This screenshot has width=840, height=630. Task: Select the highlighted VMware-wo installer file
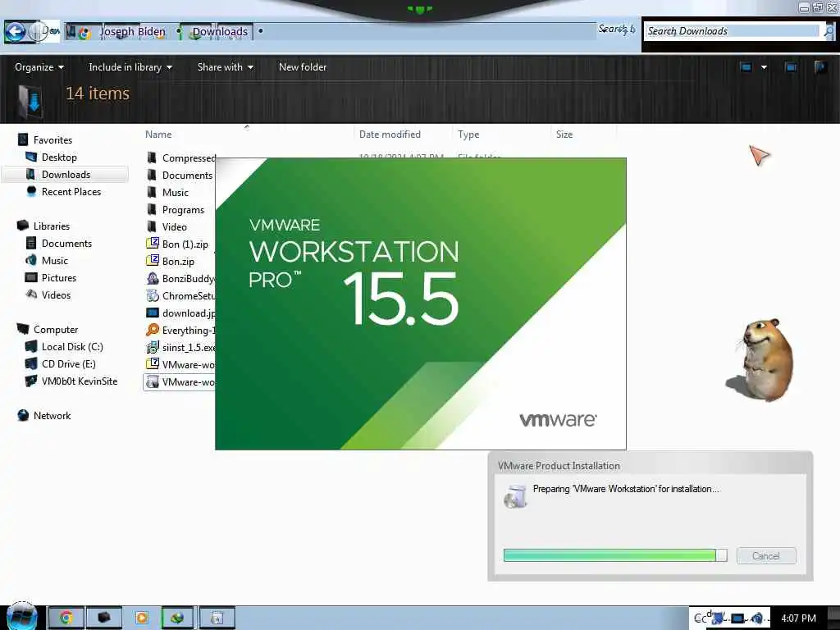180,381
